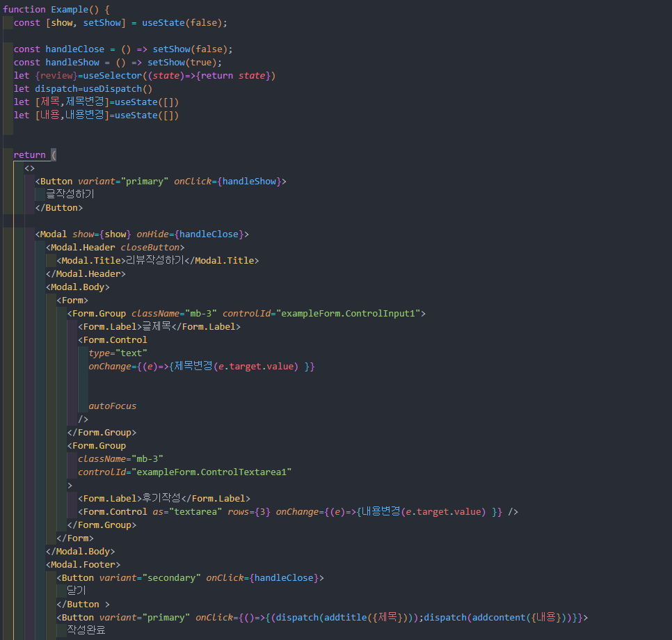Click the "addtitle" action call
The image size is (672, 640).
click(346, 618)
